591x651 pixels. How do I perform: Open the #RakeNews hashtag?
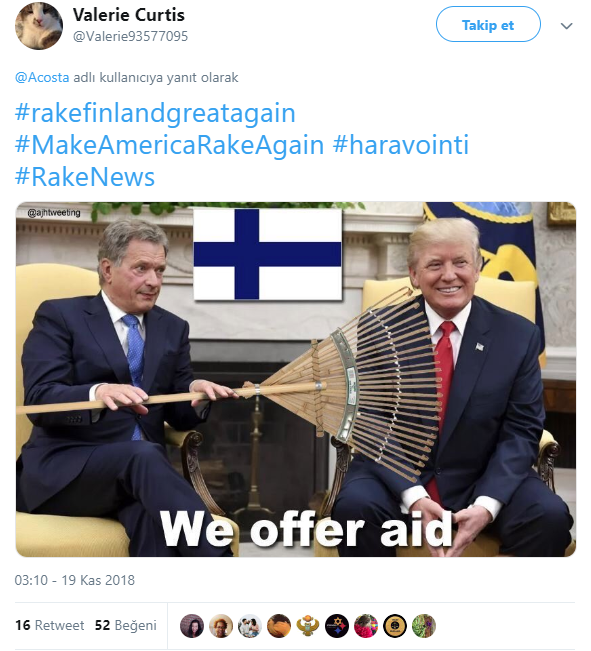[x=85, y=177]
